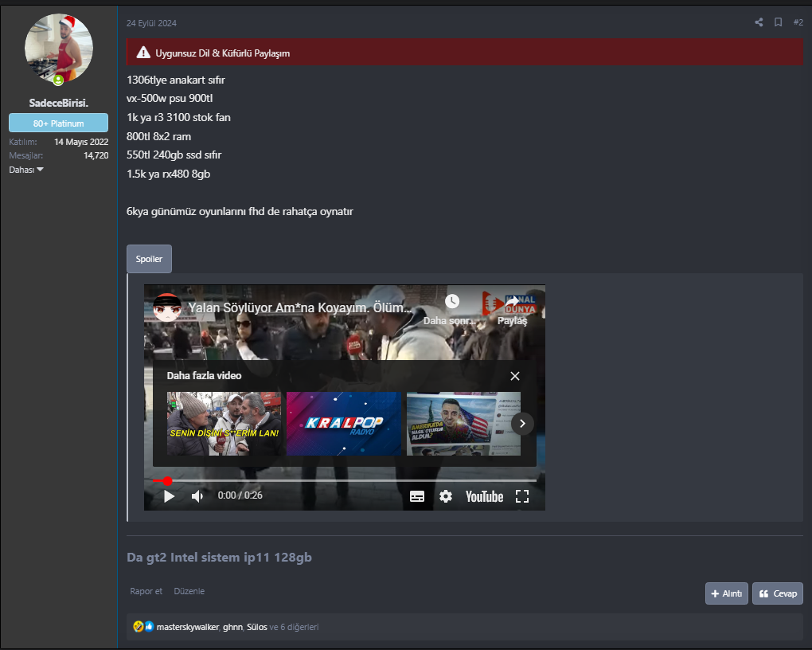Click the text '800tl 8x2 ram'
Image resolution: width=812 pixels, height=650 pixels.
pyautogui.click(x=158, y=136)
